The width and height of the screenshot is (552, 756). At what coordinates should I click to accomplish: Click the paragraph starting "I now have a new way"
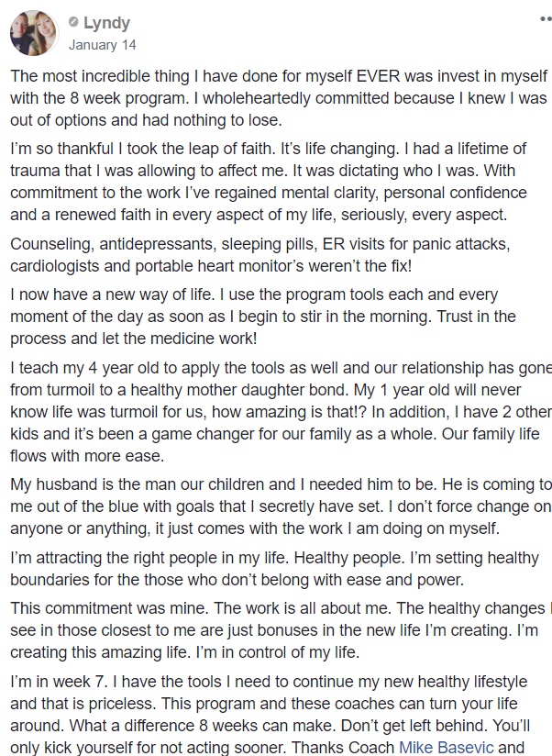point(263,317)
